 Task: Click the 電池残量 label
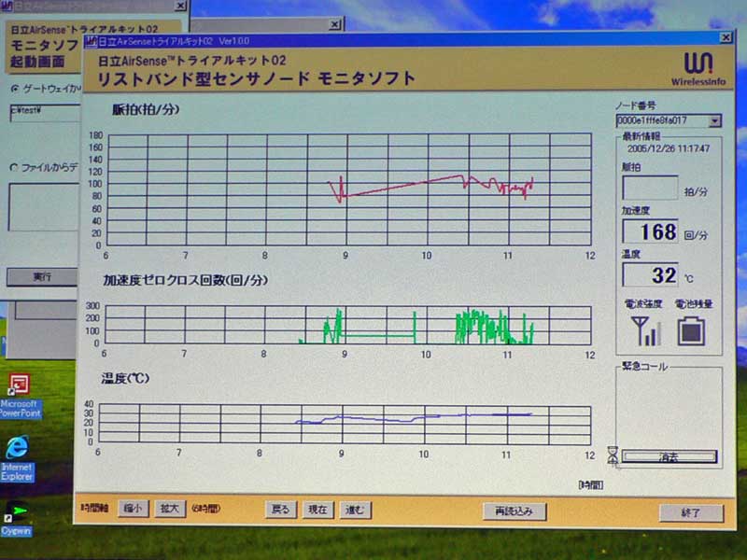(x=694, y=304)
